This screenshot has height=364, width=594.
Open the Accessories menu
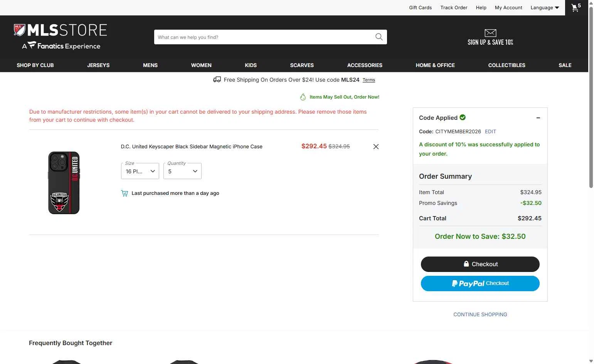365,65
